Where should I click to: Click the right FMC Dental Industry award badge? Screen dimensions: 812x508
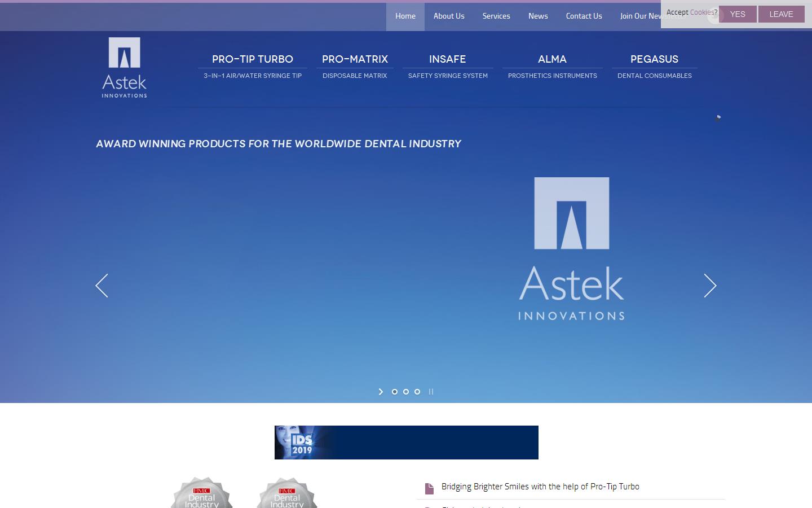point(287,495)
